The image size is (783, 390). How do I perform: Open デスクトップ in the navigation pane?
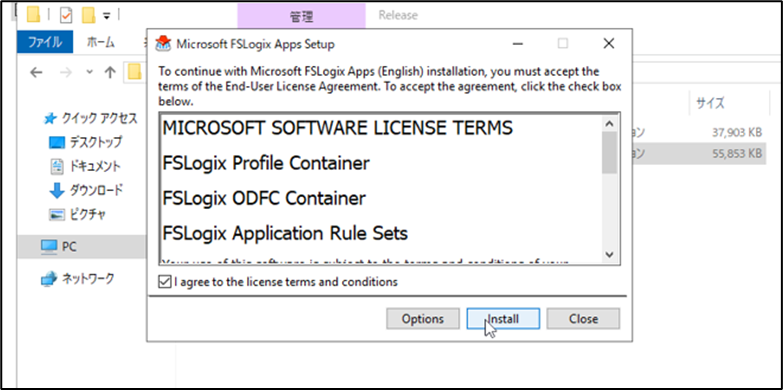(85, 142)
